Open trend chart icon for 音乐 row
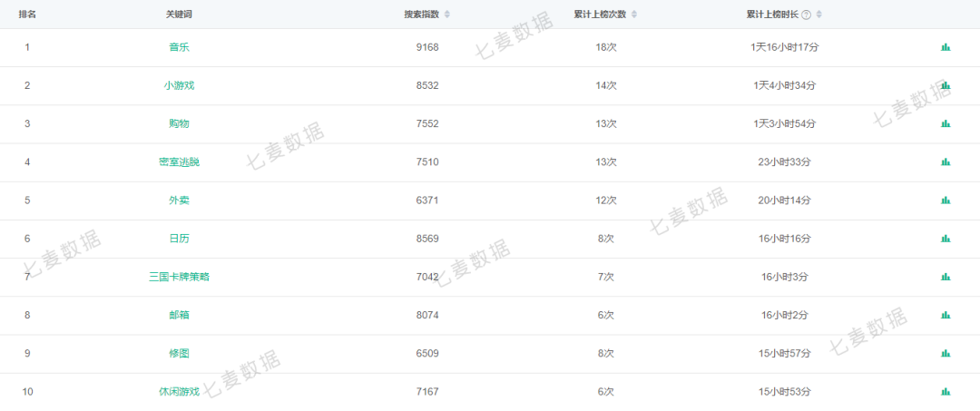This screenshot has height=411, width=980. [x=946, y=47]
